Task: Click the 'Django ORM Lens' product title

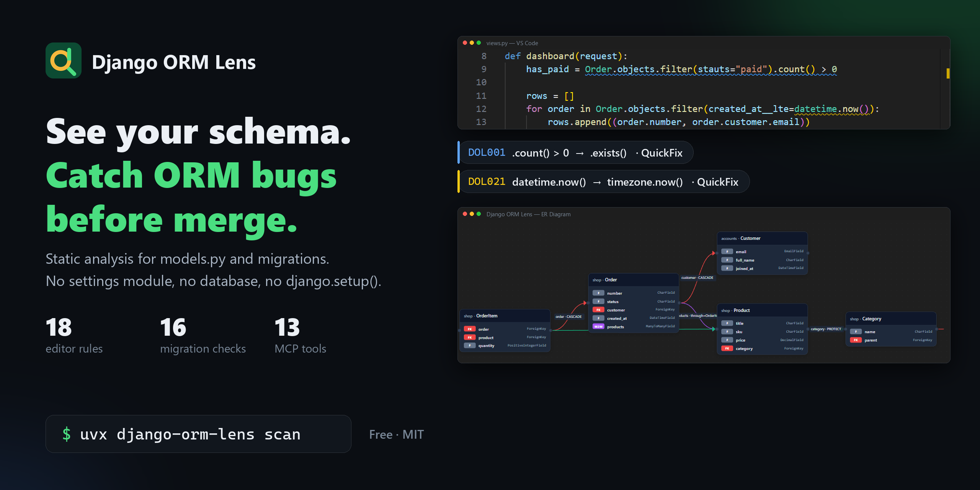Action: pos(173,62)
